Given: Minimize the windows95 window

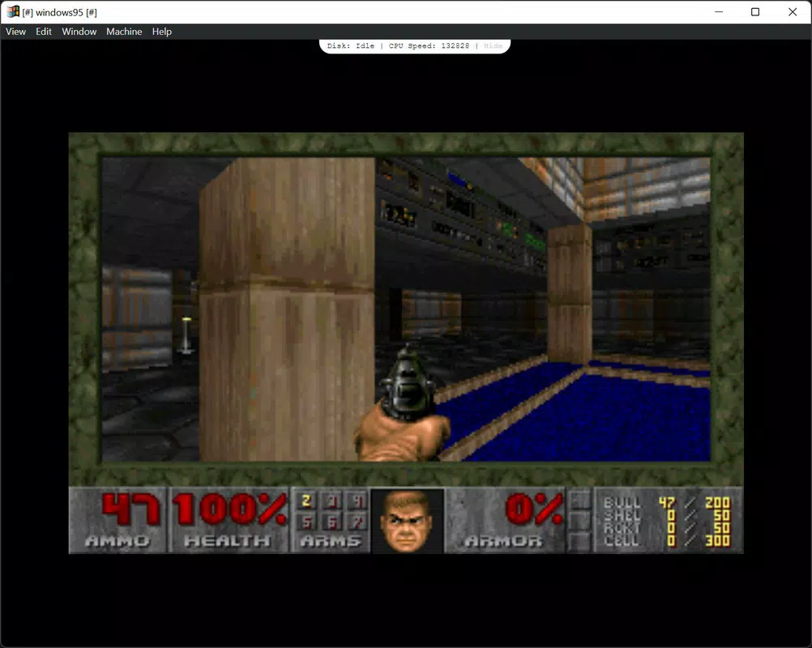Looking at the screenshot, I should (x=718, y=12).
